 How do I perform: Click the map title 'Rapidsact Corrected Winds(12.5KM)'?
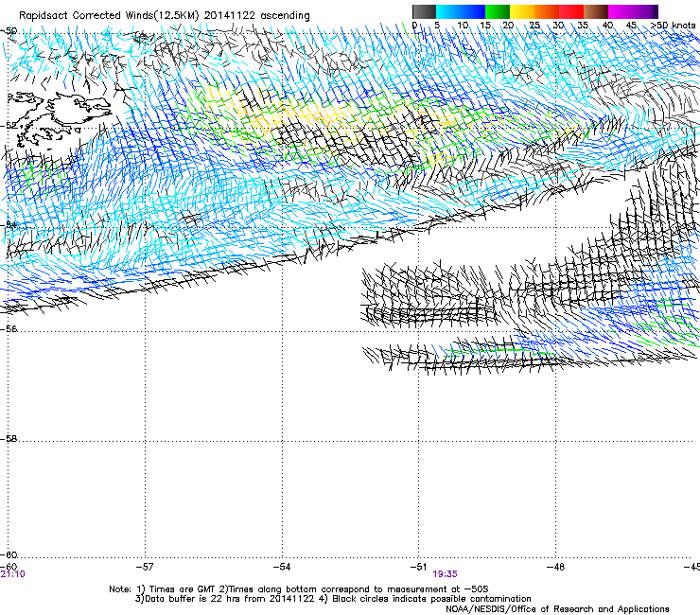point(108,16)
